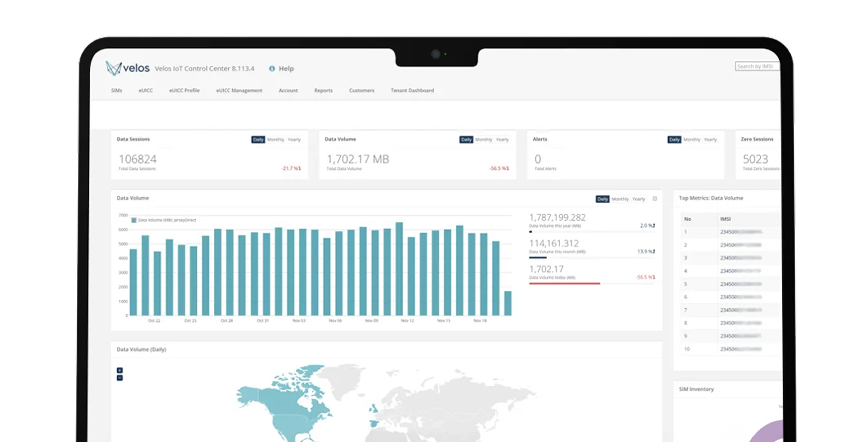868x442 pixels.
Task: Click the Search by IMSI field
Action: 756,66
